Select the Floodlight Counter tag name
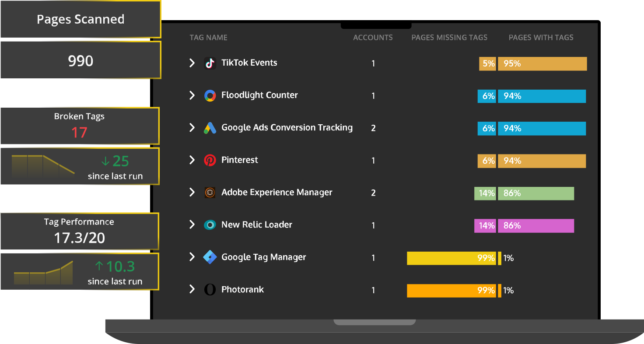 point(259,95)
